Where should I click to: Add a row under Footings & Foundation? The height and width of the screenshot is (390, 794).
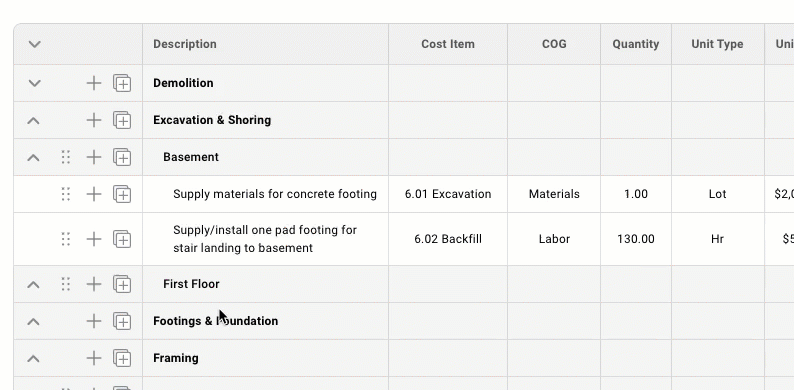(x=94, y=321)
